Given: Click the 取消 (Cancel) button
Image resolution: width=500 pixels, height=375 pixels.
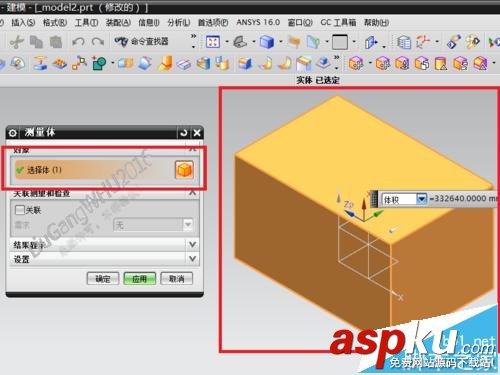Looking at the screenshot, I should point(176,279).
